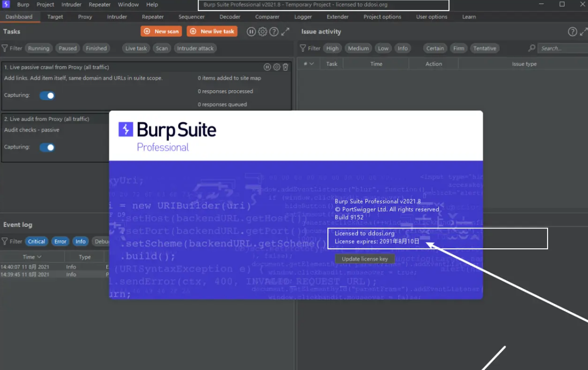Switch to the Extender tab
The width and height of the screenshot is (588, 370).
coord(337,17)
